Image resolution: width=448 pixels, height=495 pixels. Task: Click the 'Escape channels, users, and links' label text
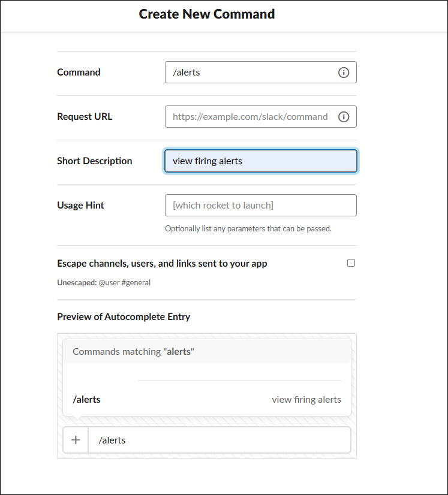162,263
